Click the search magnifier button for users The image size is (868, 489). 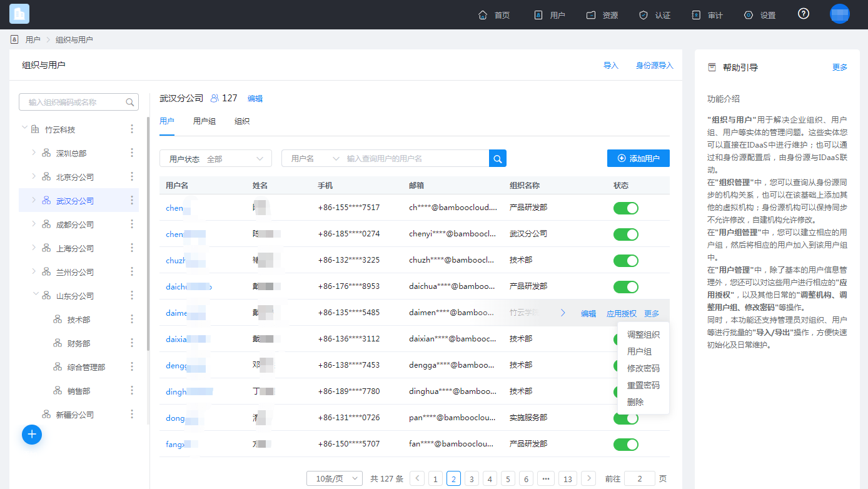click(498, 159)
